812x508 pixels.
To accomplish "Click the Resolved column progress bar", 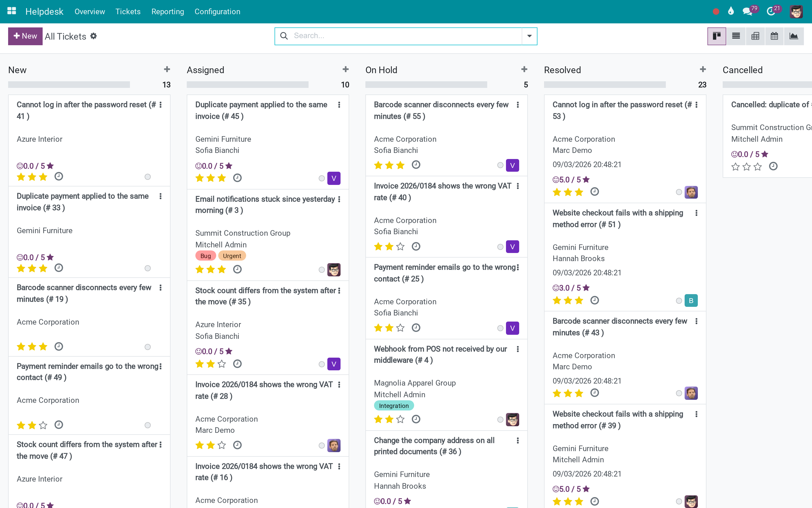I will click(x=605, y=85).
